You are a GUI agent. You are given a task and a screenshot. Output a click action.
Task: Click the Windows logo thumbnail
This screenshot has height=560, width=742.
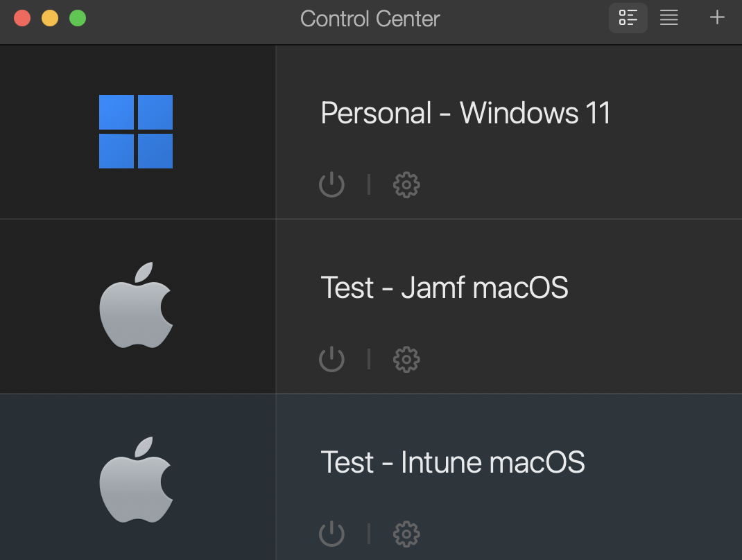click(x=136, y=132)
